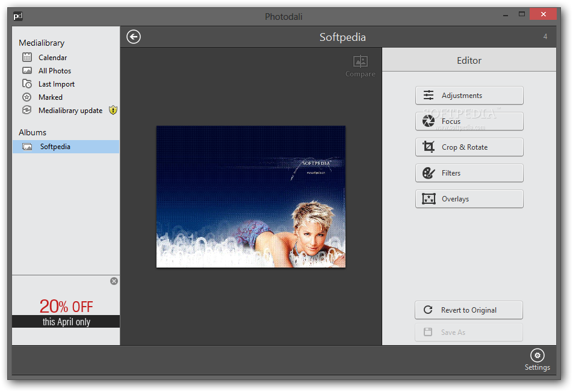573x392 pixels.
Task: Open the Adjustments panel
Action: [469, 95]
